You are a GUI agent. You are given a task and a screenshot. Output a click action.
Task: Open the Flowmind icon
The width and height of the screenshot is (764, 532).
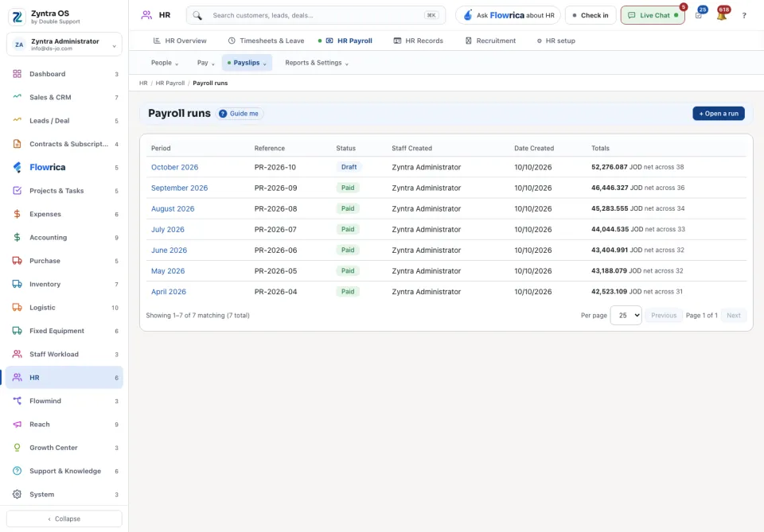pyautogui.click(x=17, y=401)
